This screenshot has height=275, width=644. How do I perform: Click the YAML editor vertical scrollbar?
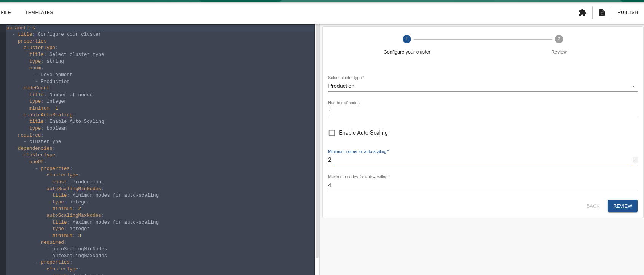[x=317, y=141]
